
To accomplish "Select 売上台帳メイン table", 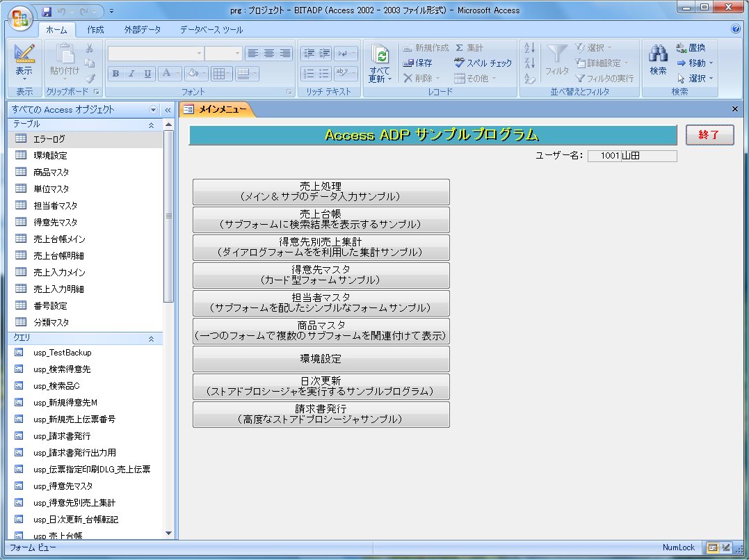I will pos(85,239).
